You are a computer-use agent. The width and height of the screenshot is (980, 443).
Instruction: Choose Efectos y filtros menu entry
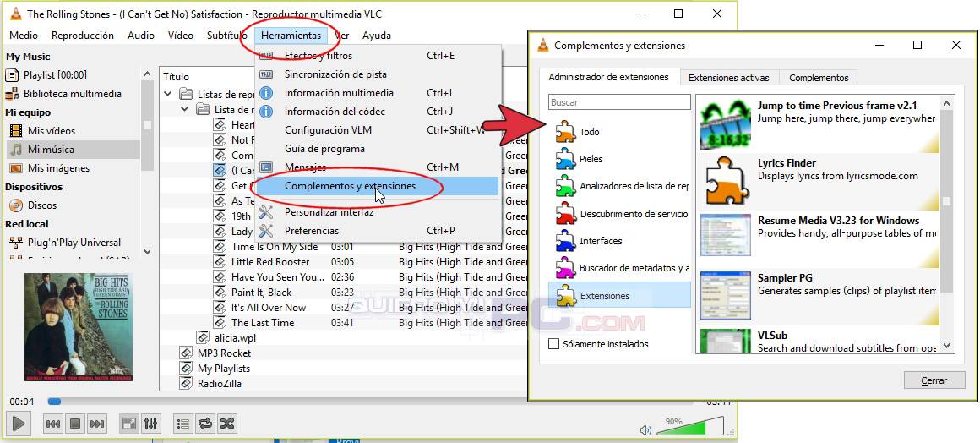pyautogui.click(x=378, y=56)
